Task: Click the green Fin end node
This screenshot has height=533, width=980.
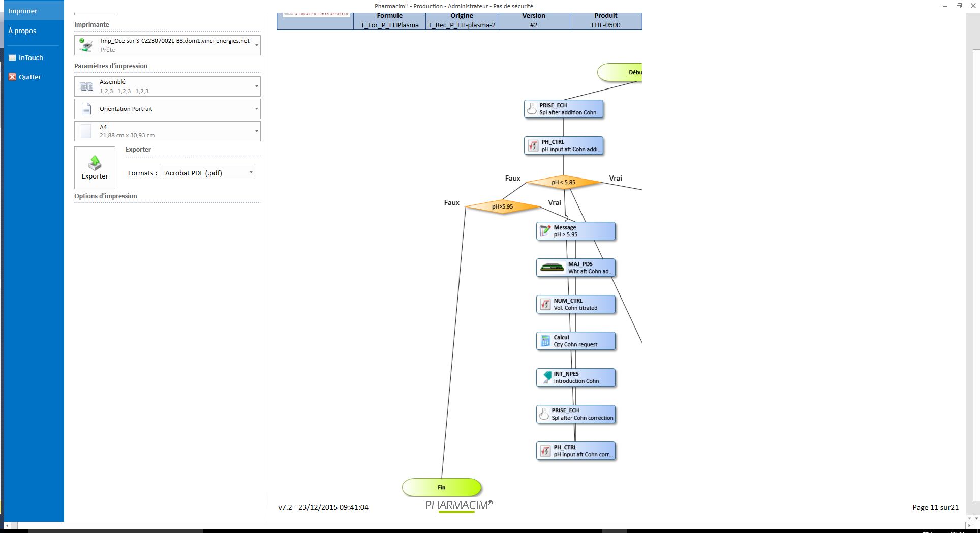Action: tap(442, 487)
